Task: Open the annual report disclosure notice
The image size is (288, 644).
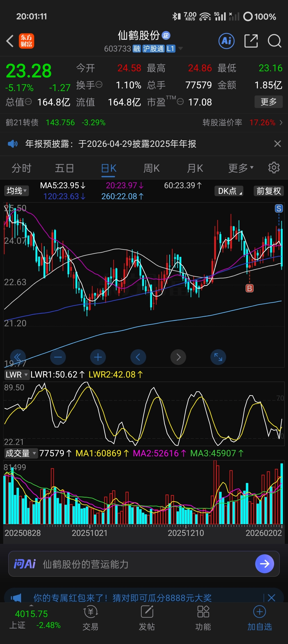Action: pyautogui.click(x=111, y=144)
